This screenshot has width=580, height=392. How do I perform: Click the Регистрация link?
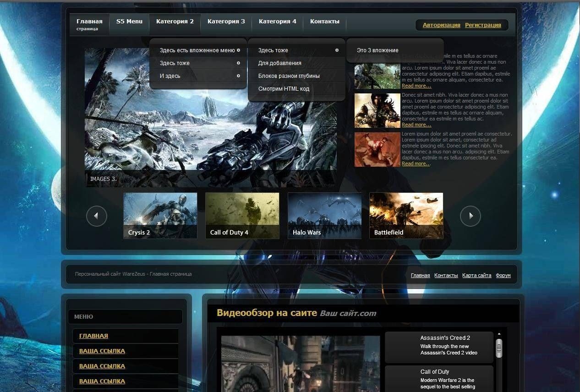tap(483, 25)
